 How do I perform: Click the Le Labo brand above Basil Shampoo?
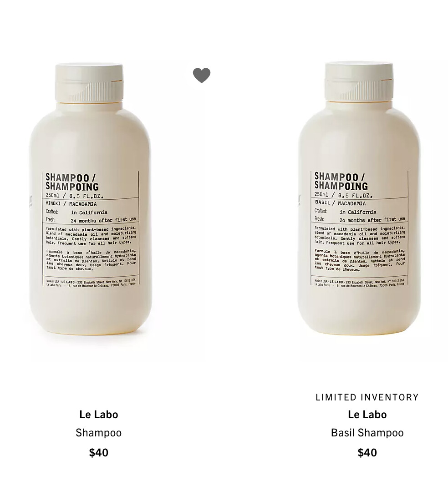[x=367, y=415]
